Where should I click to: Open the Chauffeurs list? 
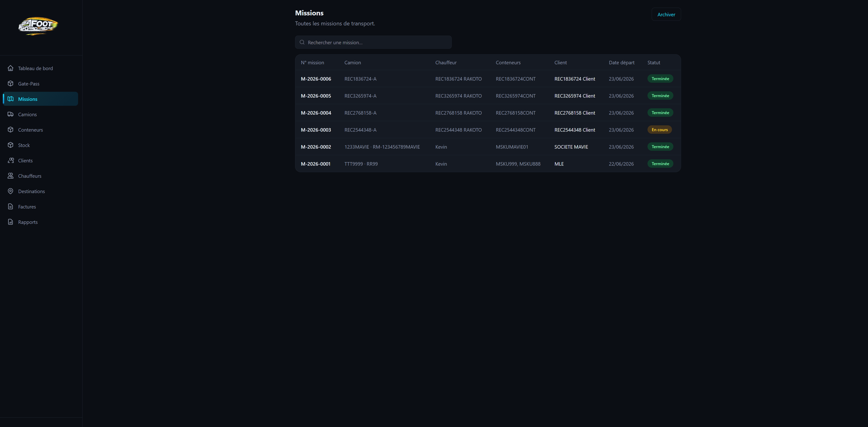pyautogui.click(x=40, y=176)
